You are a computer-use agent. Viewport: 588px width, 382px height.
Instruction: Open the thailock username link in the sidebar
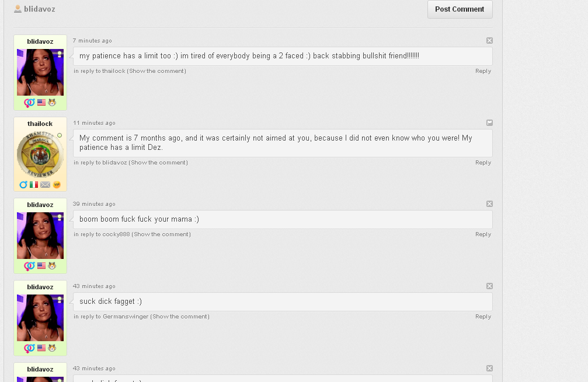coord(40,124)
